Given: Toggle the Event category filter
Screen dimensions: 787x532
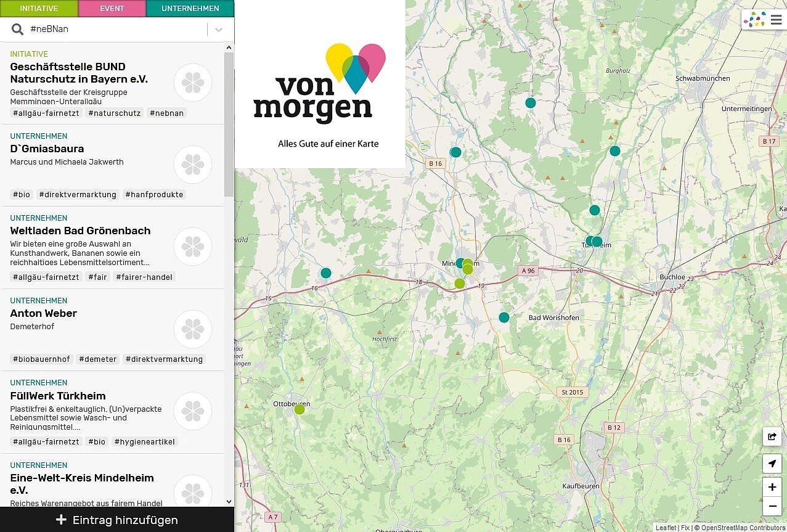Looking at the screenshot, I should 112,9.
